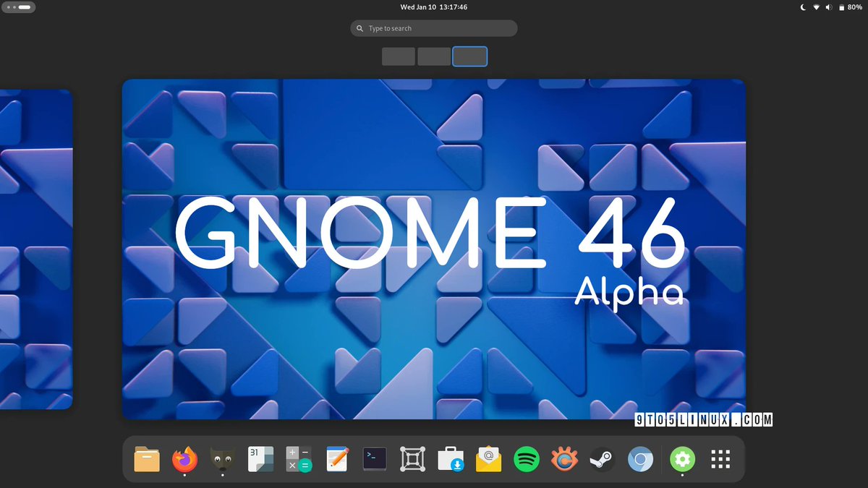Viewport: 868px width, 488px height.
Task: Open GIMP from the dock
Action: point(222,459)
